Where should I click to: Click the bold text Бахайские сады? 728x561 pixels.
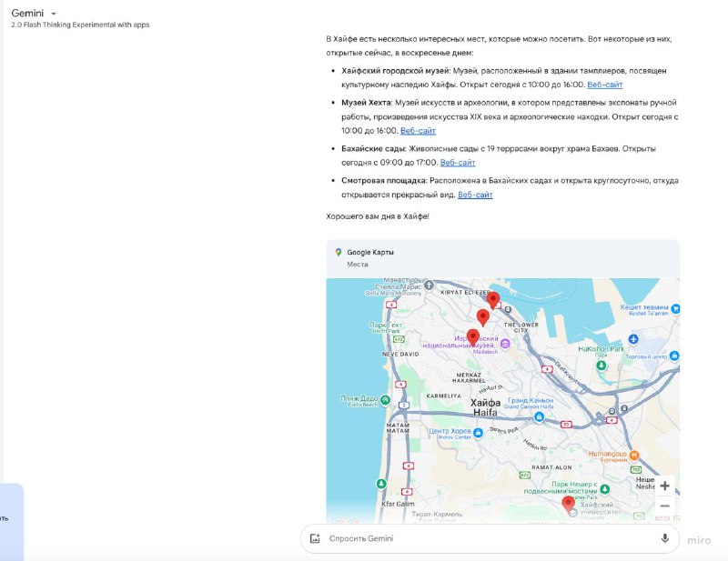tap(374, 149)
